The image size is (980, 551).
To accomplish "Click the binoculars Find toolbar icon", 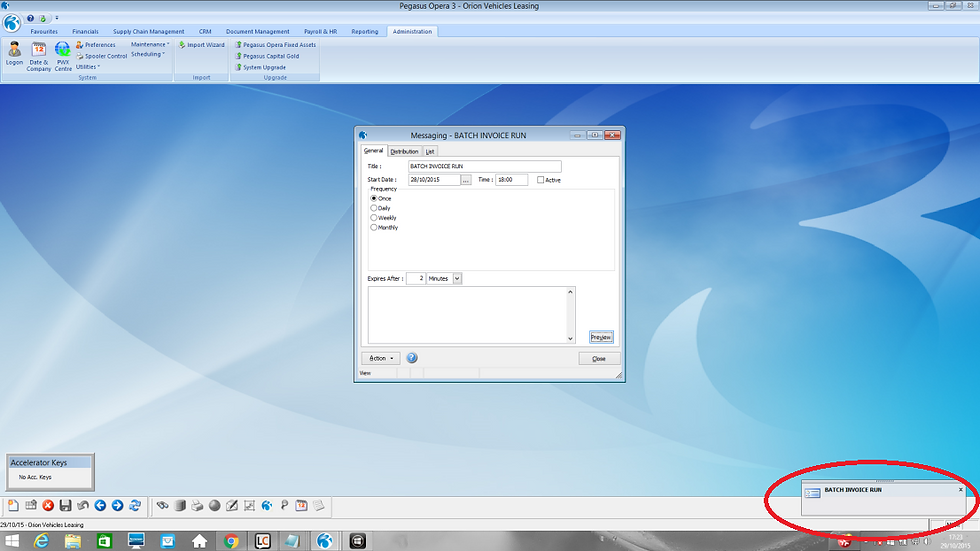I will 162,505.
